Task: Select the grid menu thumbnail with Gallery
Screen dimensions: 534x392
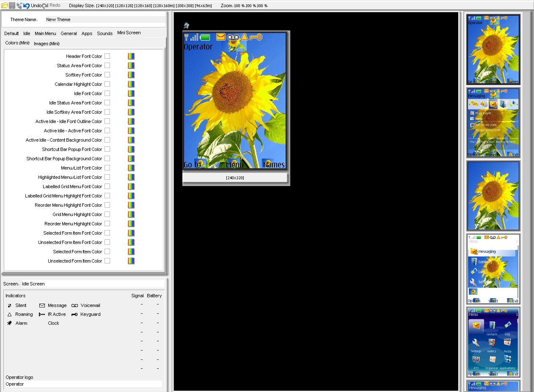Action: coord(493,342)
